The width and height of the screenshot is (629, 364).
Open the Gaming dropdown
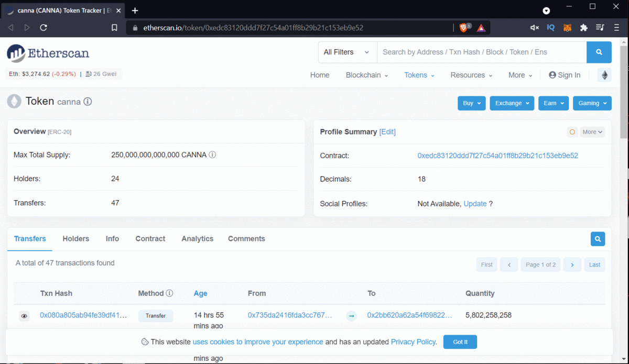(592, 103)
